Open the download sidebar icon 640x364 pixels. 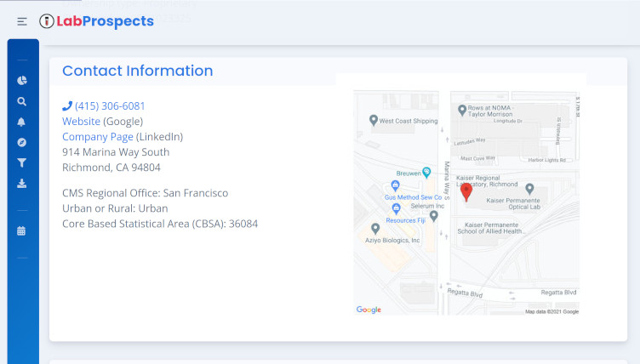(x=22, y=184)
